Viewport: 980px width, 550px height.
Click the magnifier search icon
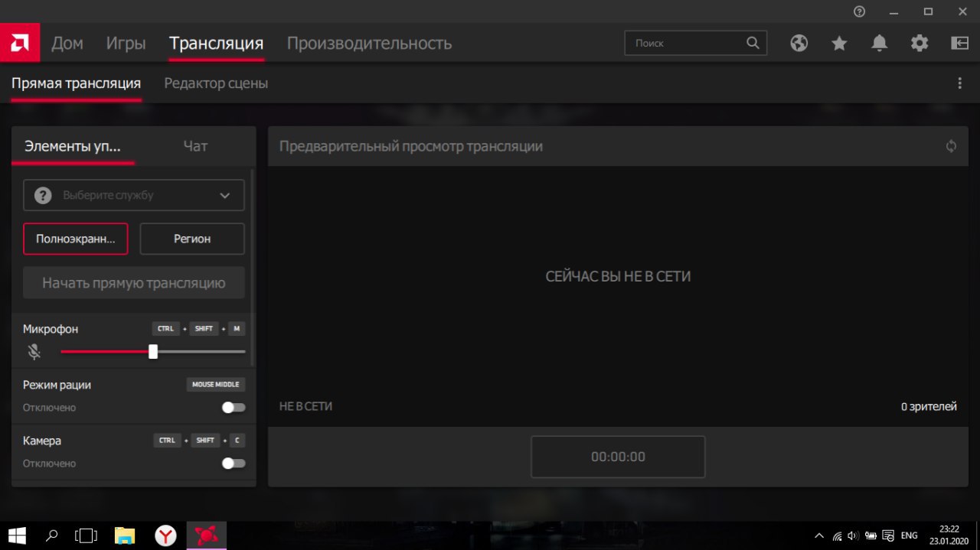pyautogui.click(x=753, y=43)
